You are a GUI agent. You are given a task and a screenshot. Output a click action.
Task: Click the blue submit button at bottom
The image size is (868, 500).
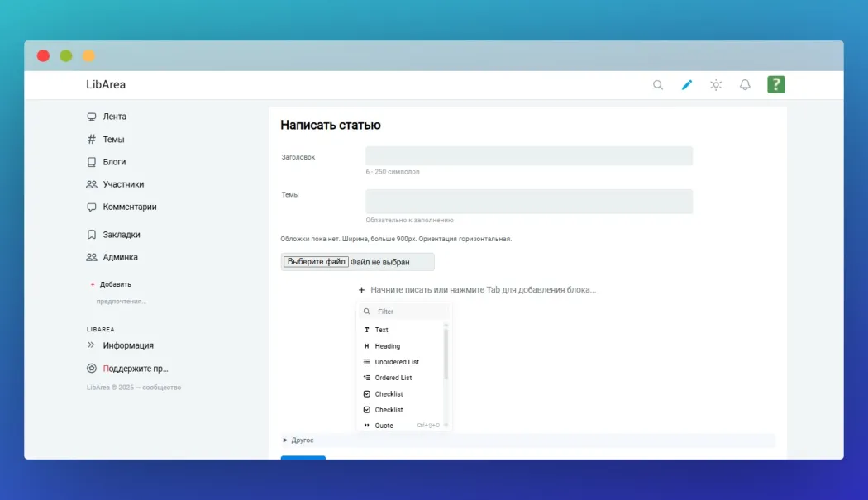click(303, 457)
